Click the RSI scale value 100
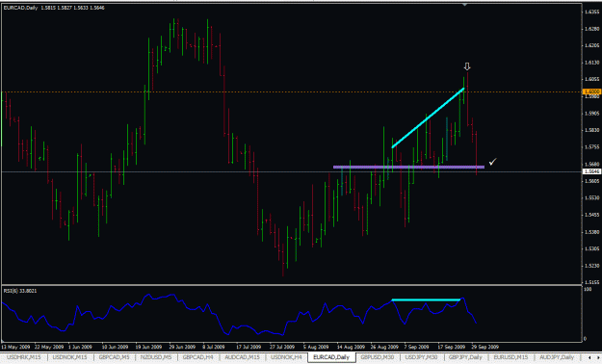The image size is (602, 364). 588,289
